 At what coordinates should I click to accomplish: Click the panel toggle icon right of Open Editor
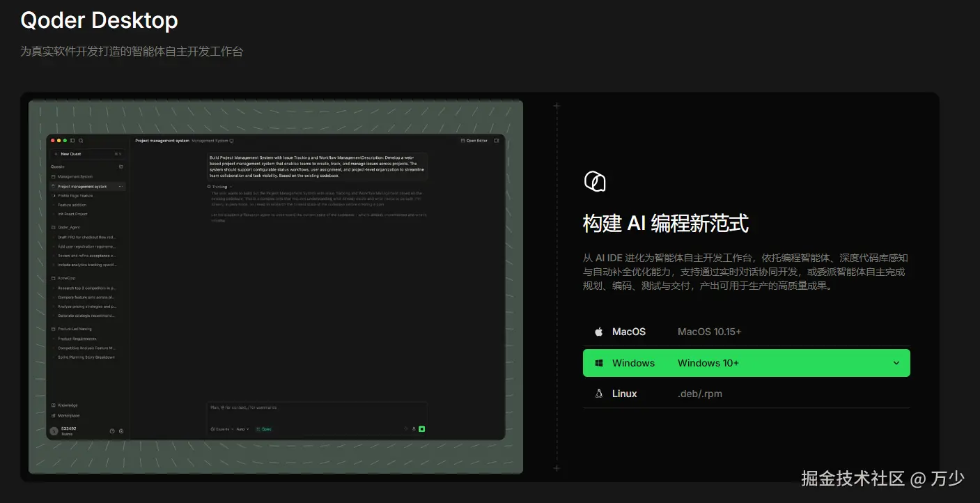[497, 141]
